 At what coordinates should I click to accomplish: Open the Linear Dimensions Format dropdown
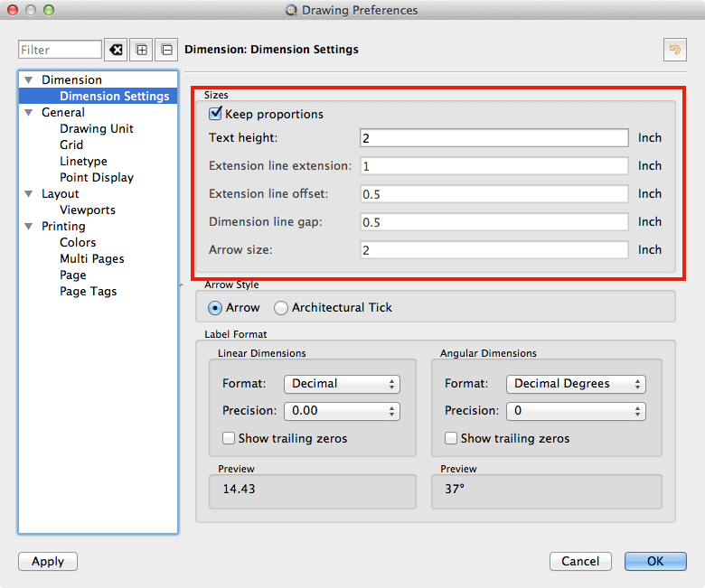(342, 384)
